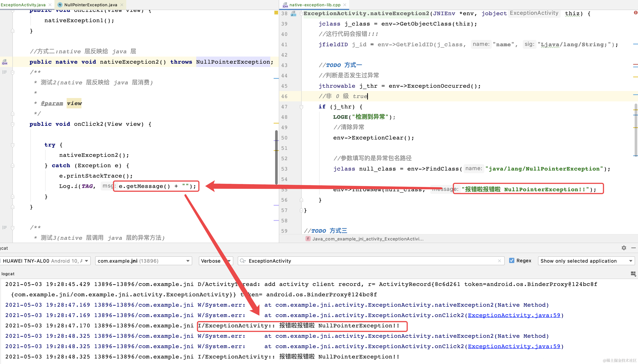Open the first ExceptionActivity.java:59 stack trace link

(x=514, y=315)
